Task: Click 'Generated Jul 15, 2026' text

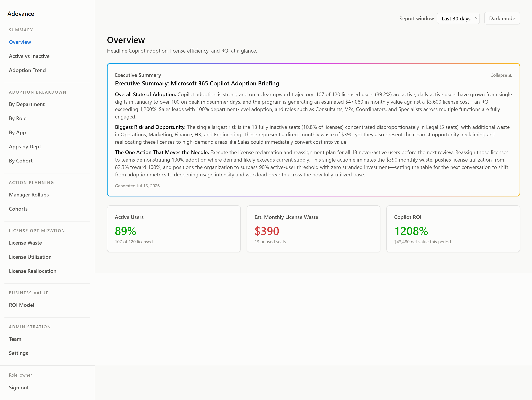Action: click(137, 186)
